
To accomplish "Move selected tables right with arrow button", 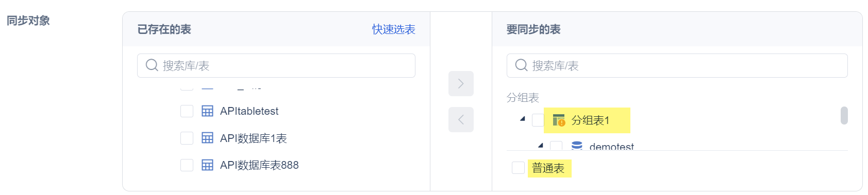I will (461, 83).
